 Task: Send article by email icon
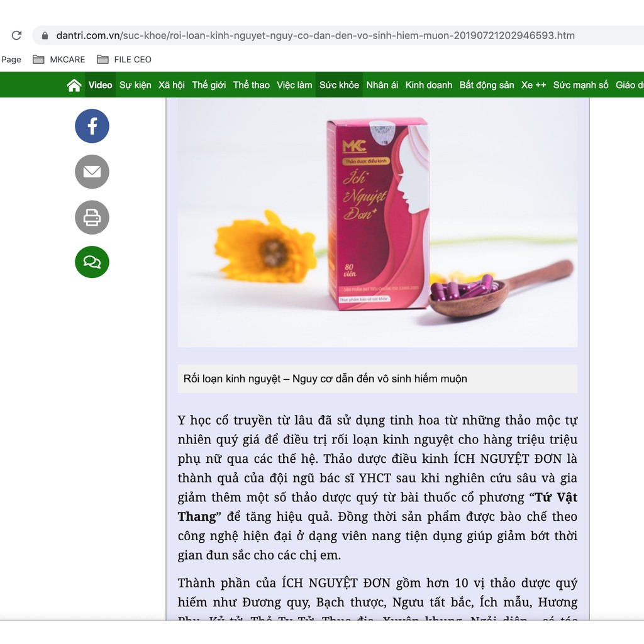click(x=92, y=172)
